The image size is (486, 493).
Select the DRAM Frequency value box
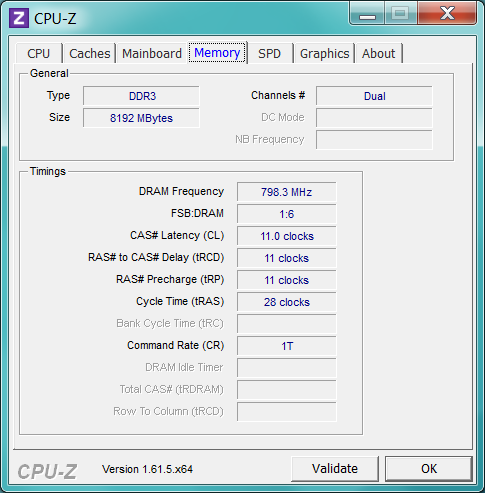click(x=287, y=192)
